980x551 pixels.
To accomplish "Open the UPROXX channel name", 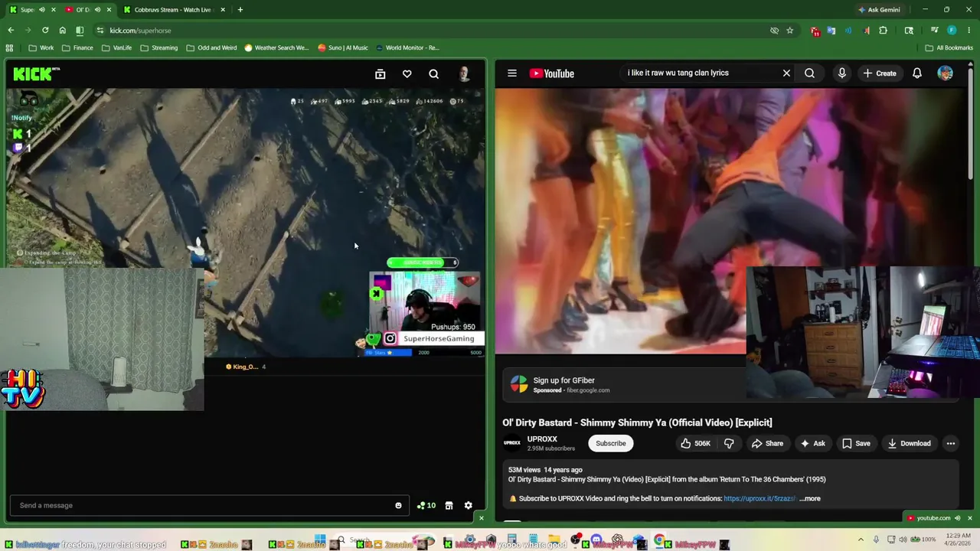I will click(542, 439).
